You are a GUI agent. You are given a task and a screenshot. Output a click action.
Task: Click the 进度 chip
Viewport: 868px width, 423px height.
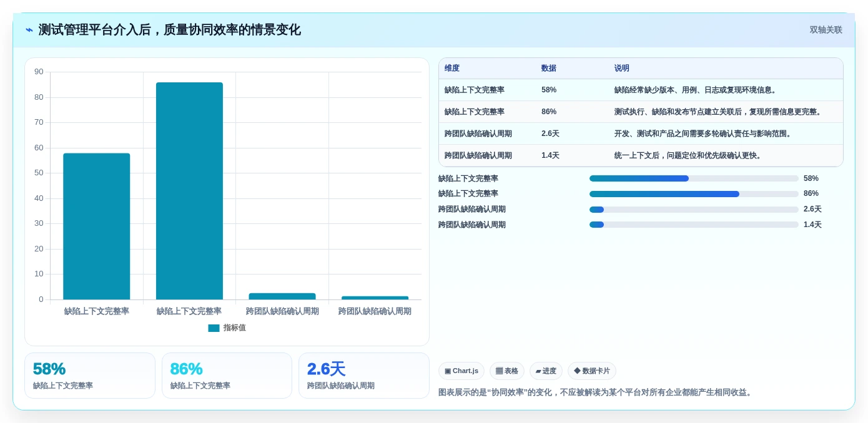point(546,371)
